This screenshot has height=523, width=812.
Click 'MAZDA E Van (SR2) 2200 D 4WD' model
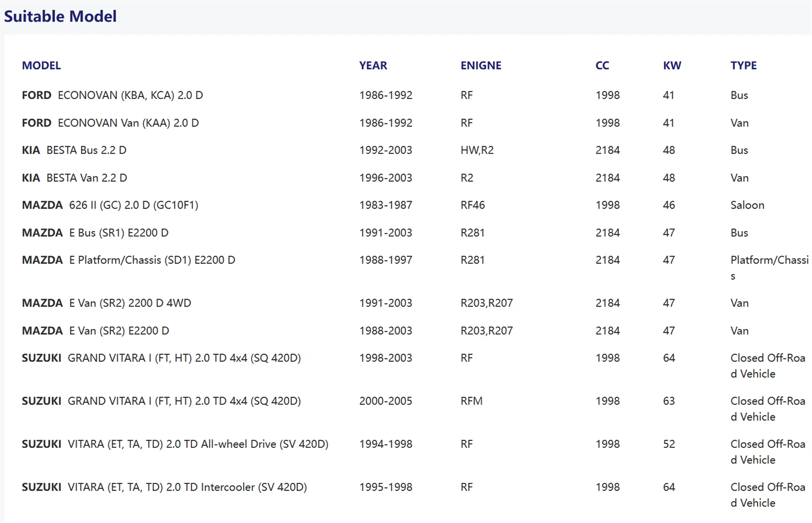coord(107,303)
